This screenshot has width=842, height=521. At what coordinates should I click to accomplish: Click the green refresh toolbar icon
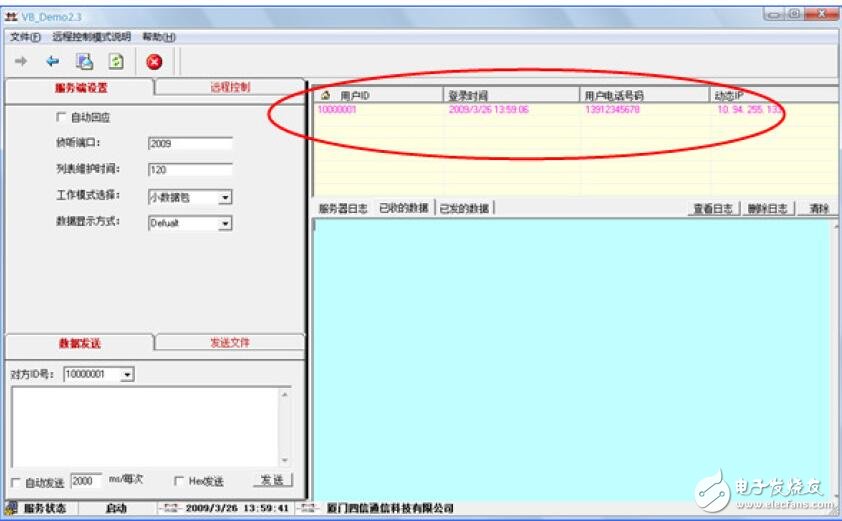click(116, 62)
